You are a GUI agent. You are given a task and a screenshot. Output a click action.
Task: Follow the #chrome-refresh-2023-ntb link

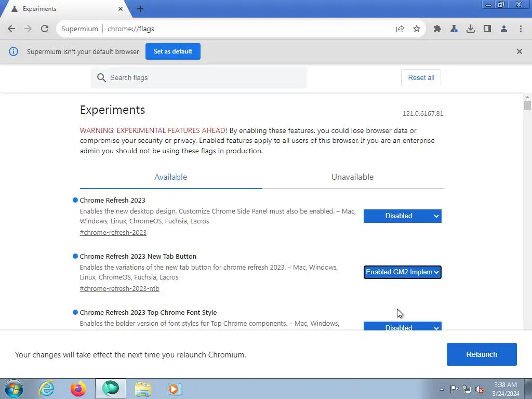tap(119, 288)
